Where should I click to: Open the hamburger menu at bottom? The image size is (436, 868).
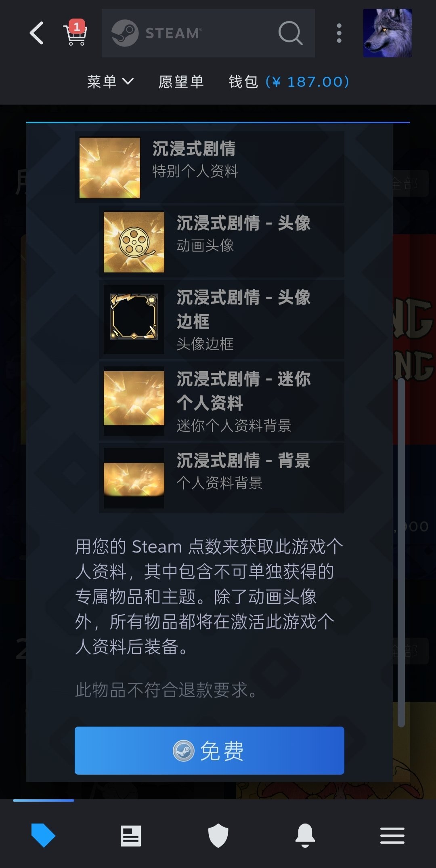click(x=392, y=836)
